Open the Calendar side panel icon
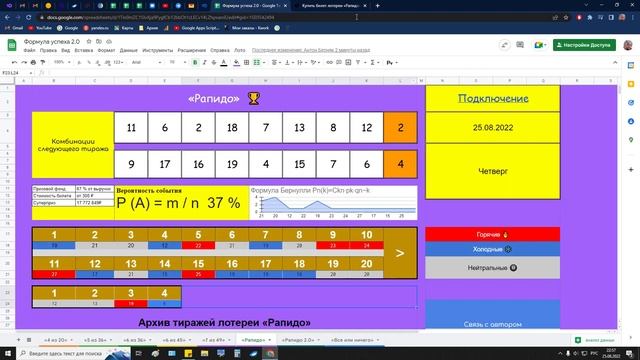Viewport: 640px width, 360px height. click(x=631, y=66)
